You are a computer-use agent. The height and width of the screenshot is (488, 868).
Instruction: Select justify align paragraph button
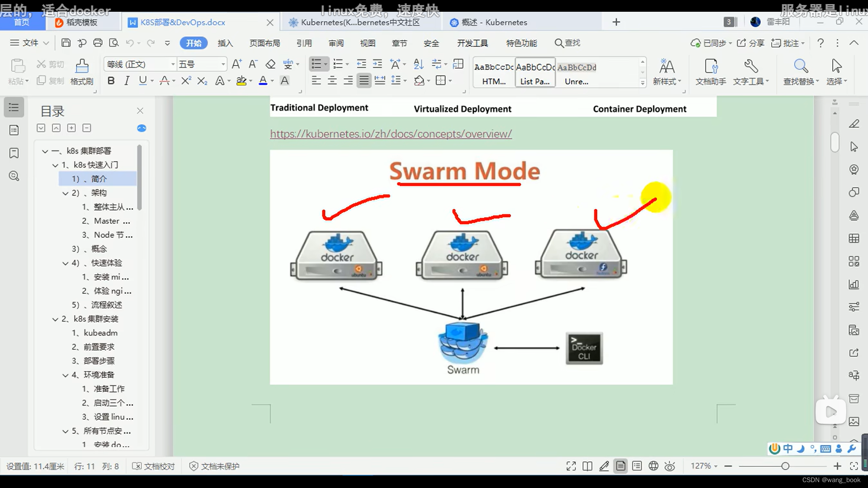click(x=363, y=81)
